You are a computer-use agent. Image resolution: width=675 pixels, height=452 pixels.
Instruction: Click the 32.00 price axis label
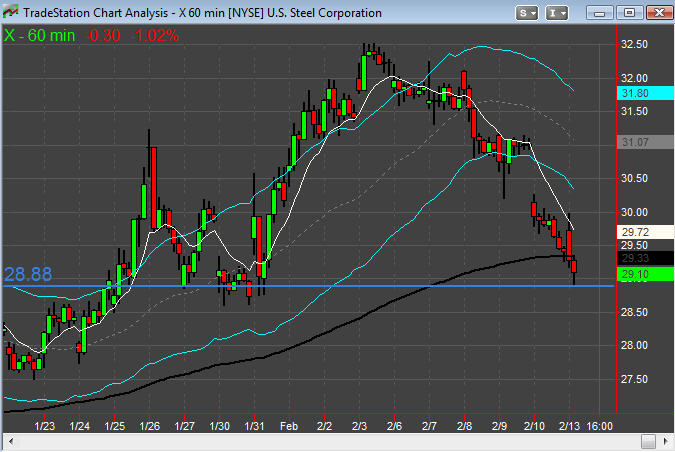634,78
